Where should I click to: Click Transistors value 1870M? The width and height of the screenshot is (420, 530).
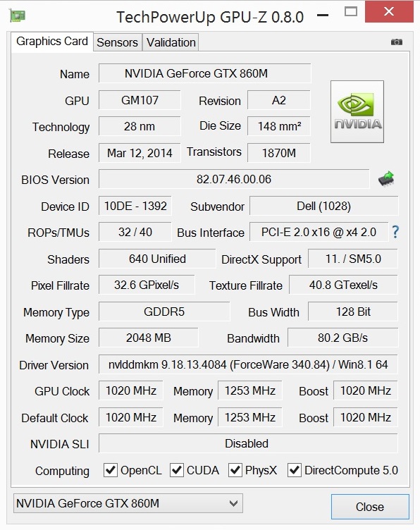[279, 153]
